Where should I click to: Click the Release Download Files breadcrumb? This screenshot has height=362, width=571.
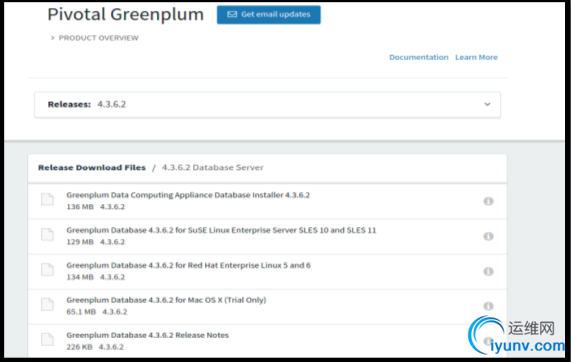92,168
